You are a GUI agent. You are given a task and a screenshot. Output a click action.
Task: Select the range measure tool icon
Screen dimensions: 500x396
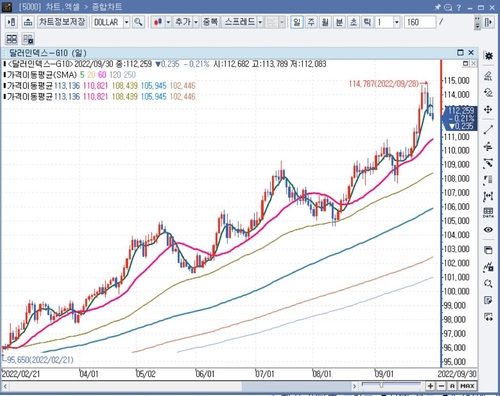(488, 196)
